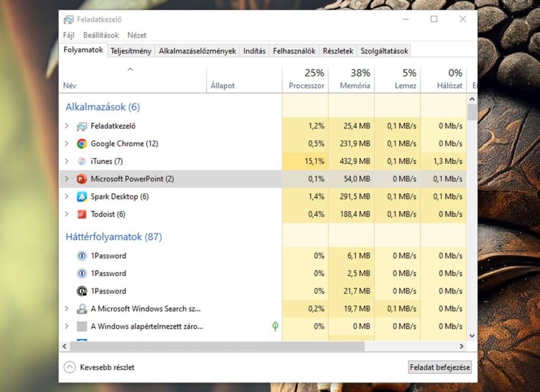Click the Alkalmazások (6) group heading

(x=103, y=107)
